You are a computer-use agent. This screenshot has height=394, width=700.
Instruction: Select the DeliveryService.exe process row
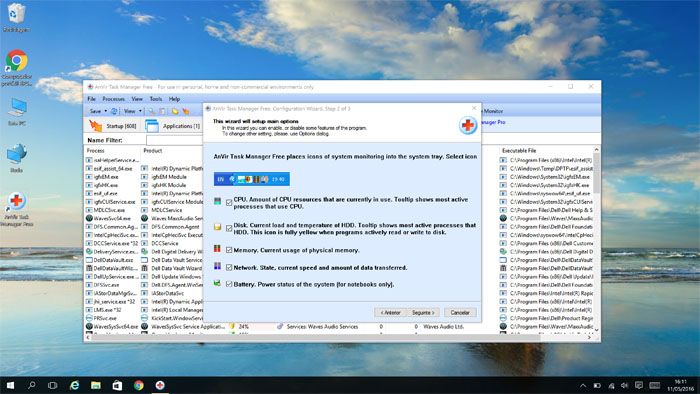[x=112, y=252]
